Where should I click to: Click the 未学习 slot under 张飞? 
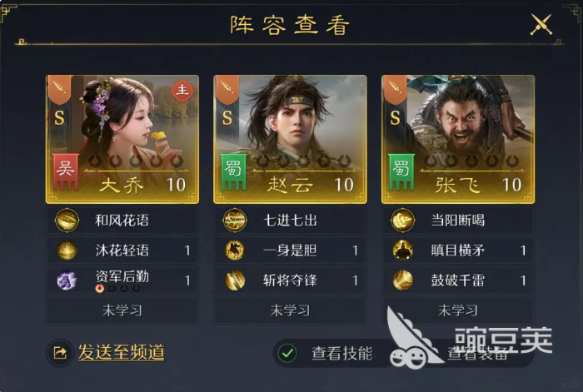(458, 310)
